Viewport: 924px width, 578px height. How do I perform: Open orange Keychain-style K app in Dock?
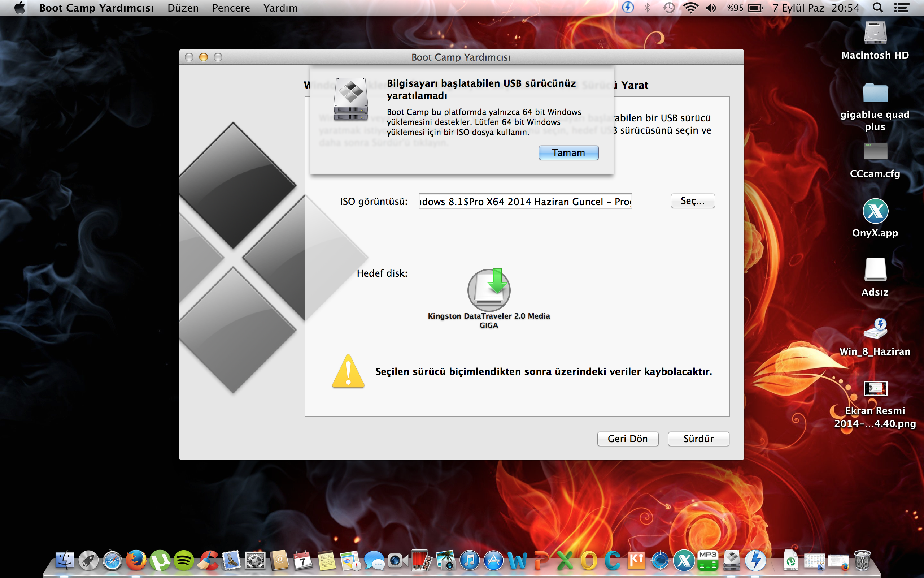636,561
